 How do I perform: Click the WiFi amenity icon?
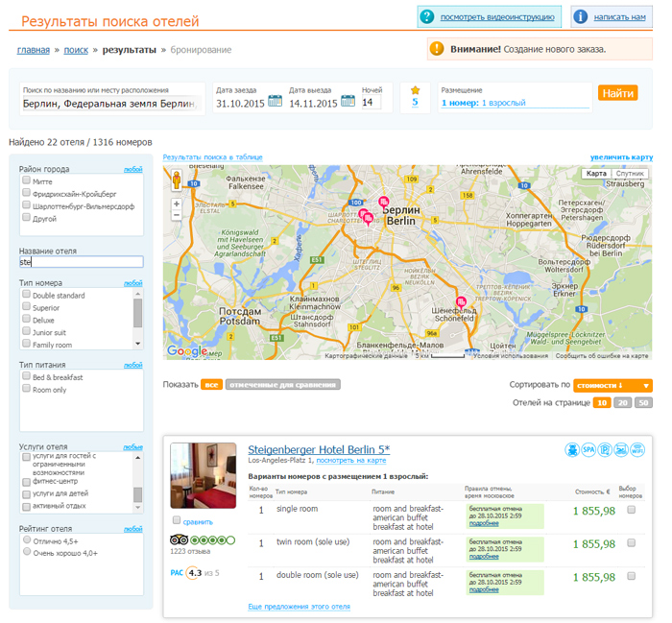[637, 450]
